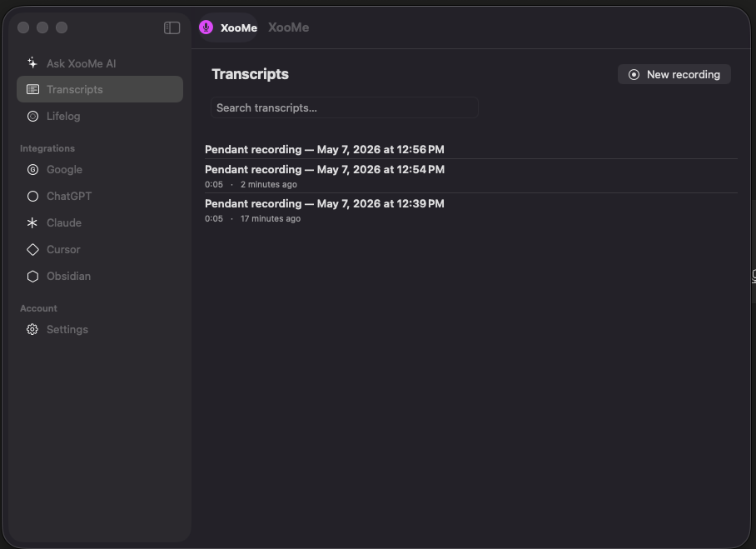Click the Obsidian hexagon icon
This screenshot has width=756, height=549.
click(x=32, y=277)
